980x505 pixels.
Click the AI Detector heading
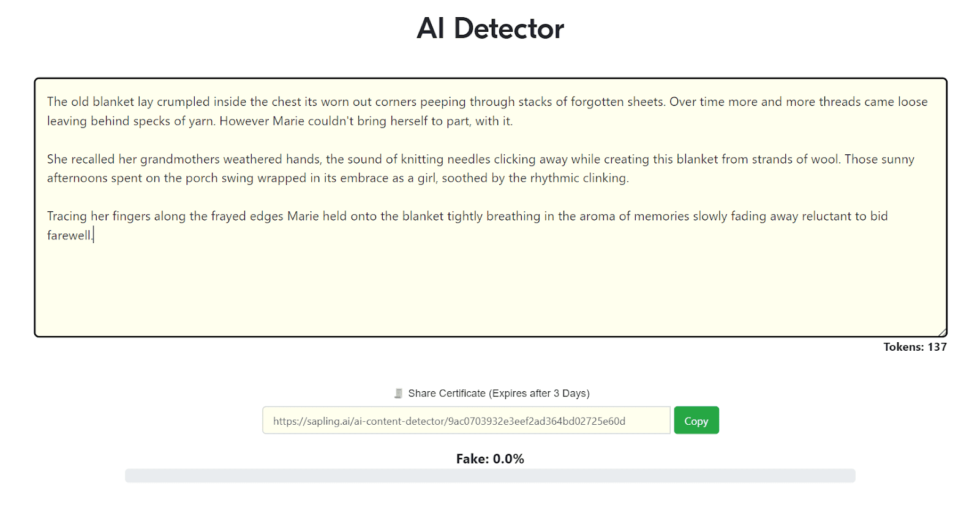[x=490, y=28]
